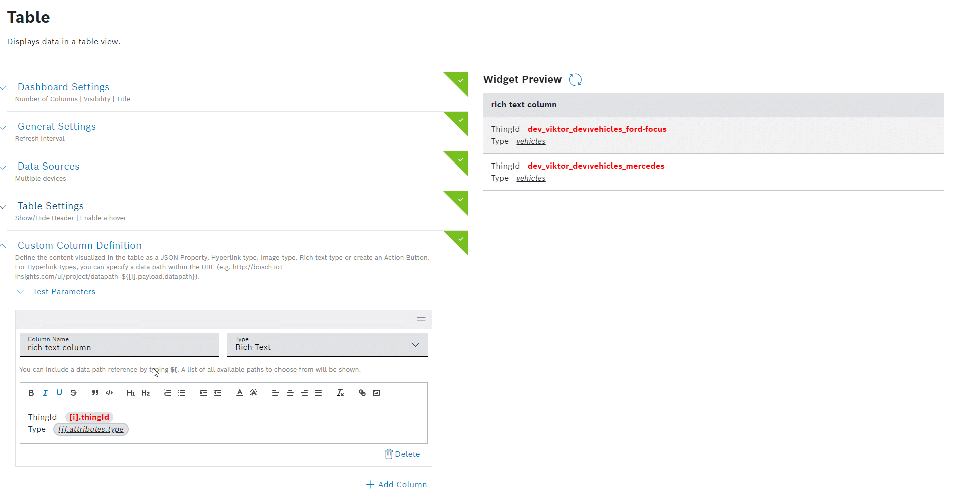This screenshot has width=980, height=490.
Task: Insert an image into the rich text
Action: coord(376,393)
